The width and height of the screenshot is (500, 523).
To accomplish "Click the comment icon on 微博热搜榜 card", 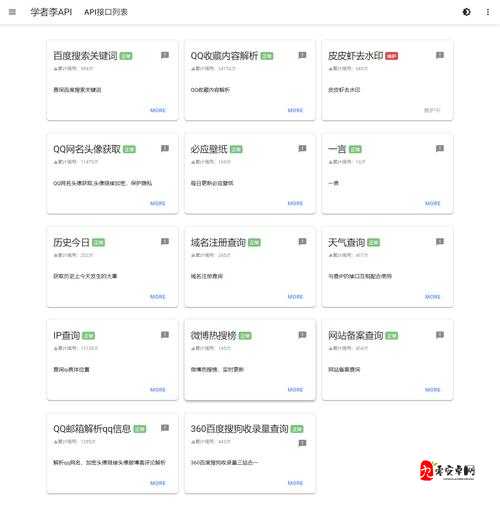I will tap(302, 335).
